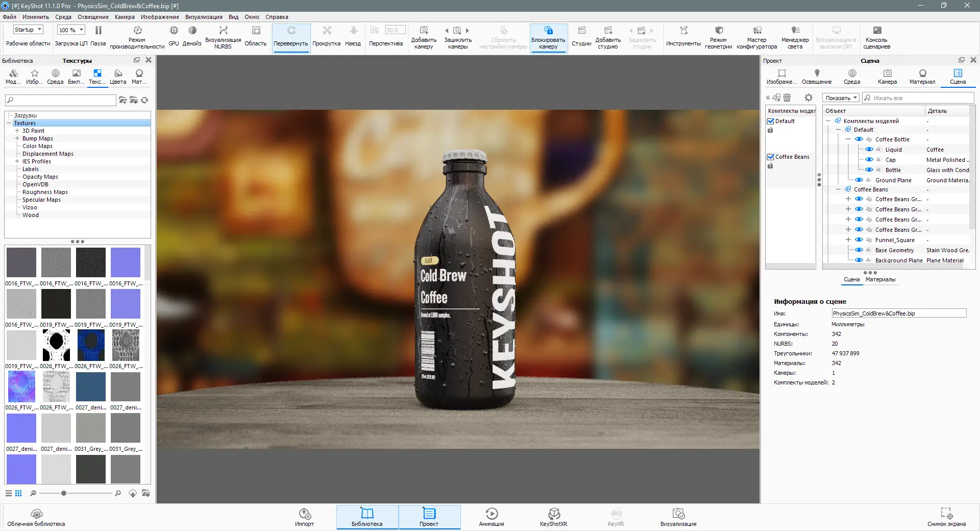Switch to the Материалы sub-tab
The image size is (980, 531).
[x=880, y=280]
